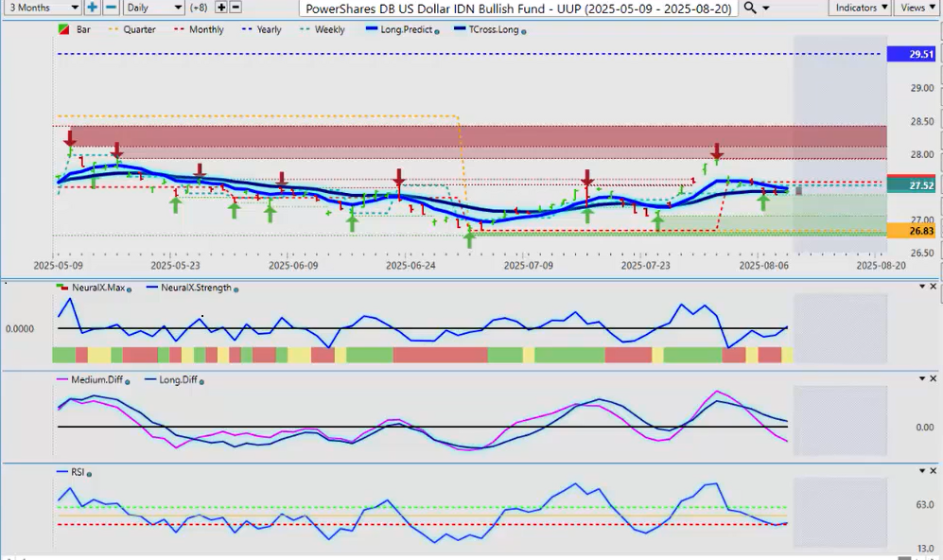
Task: Click the magnifying glass search icon
Action: pos(749,8)
